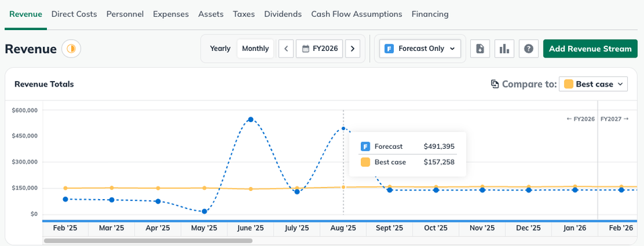Click Add Revenue Stream button

590,48
